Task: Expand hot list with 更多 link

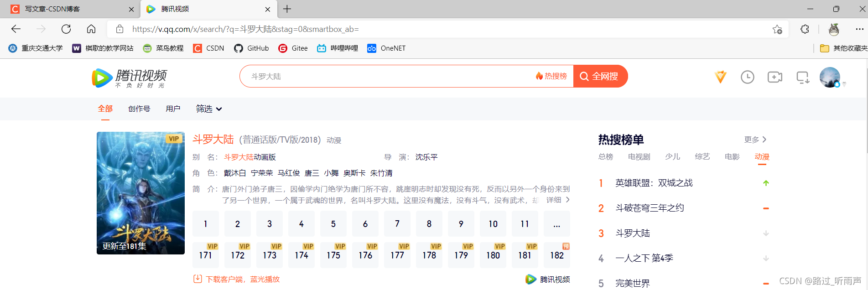Action: coord(755,140)
